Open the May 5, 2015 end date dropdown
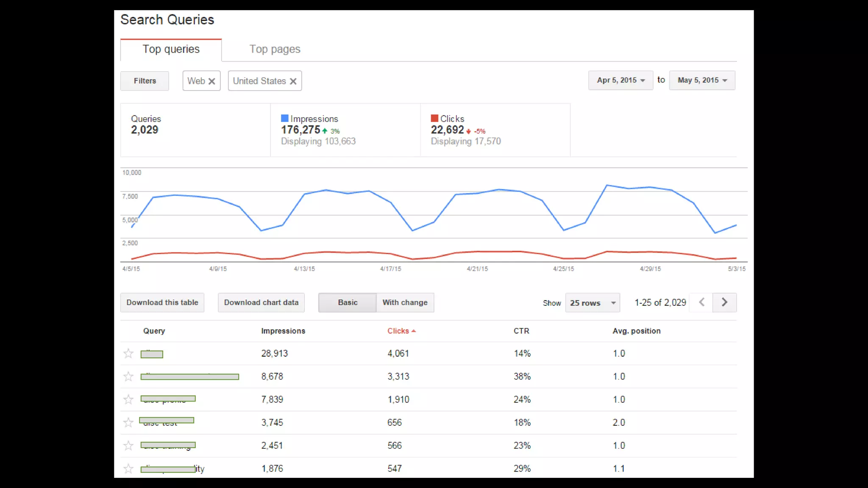This screenshot has width=868, height=488. click(702, 80)
